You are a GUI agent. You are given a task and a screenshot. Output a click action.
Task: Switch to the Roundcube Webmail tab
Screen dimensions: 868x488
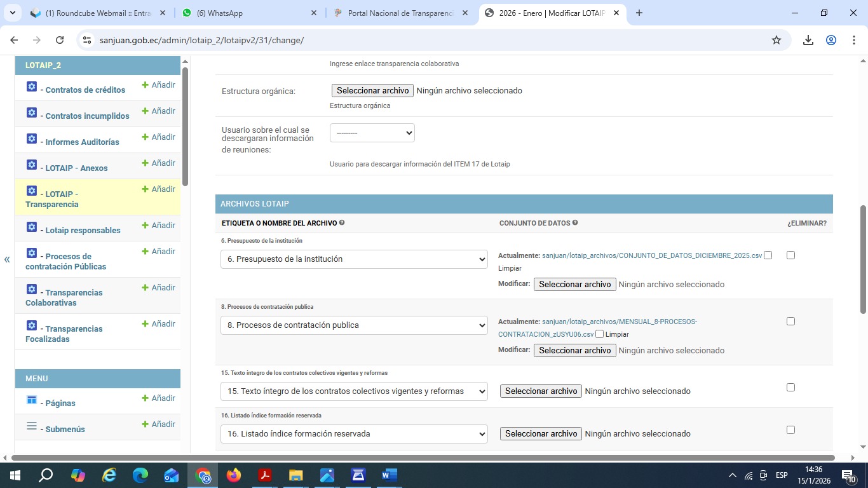(x=95, y=13)
